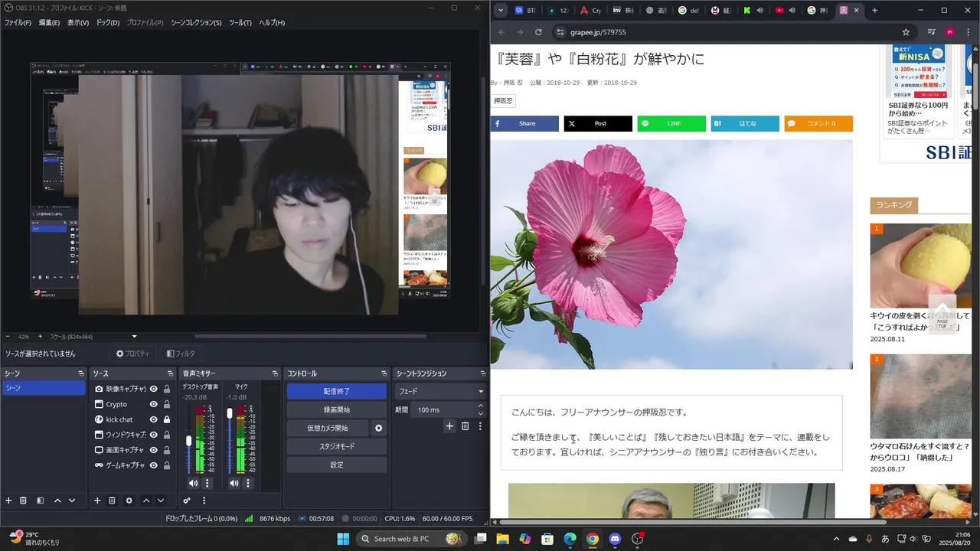The image size is (980, 551).
Task: Undock the シーントランジション panel
Action: [x=483, y=373]
